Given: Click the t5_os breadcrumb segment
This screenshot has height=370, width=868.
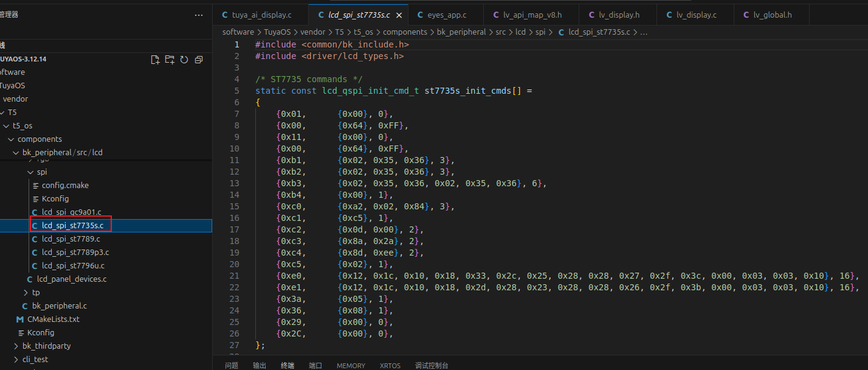Looking at the screenshot, I should click(363, 32).
